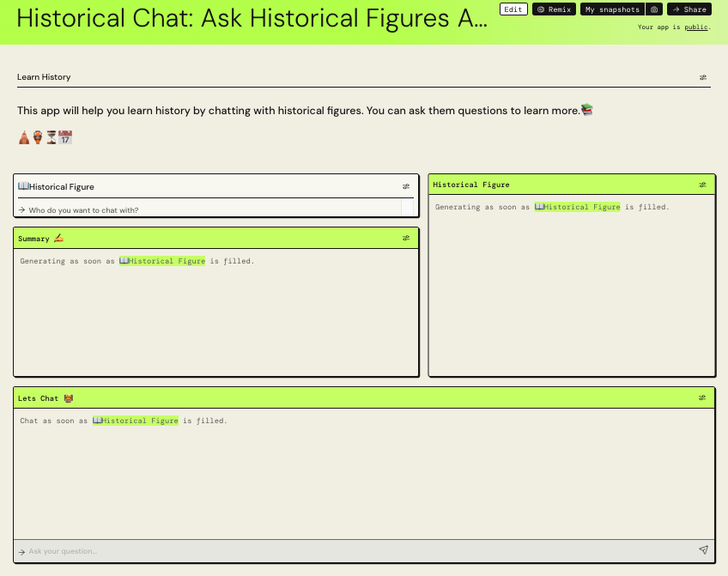Image resolution: width=728 pixels, height=576 pixels.
Task: Expand the Historical Figure panel header
Action: point(55,186)
